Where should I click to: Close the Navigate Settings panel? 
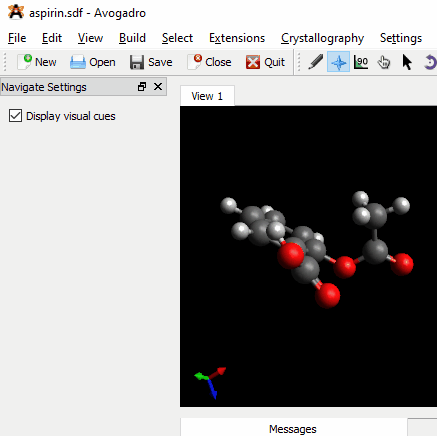(158, 87)
